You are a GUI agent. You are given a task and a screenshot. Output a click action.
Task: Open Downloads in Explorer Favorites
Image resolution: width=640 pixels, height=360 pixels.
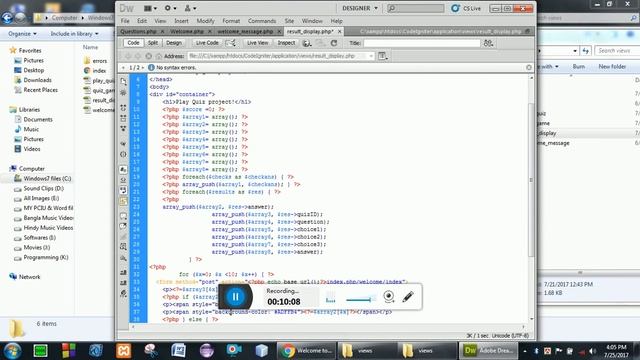coord(37,80)
